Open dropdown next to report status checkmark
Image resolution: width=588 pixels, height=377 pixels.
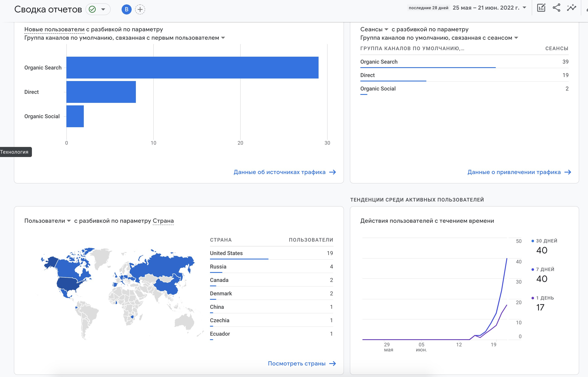pyautogui.click(x=103, y=9)
